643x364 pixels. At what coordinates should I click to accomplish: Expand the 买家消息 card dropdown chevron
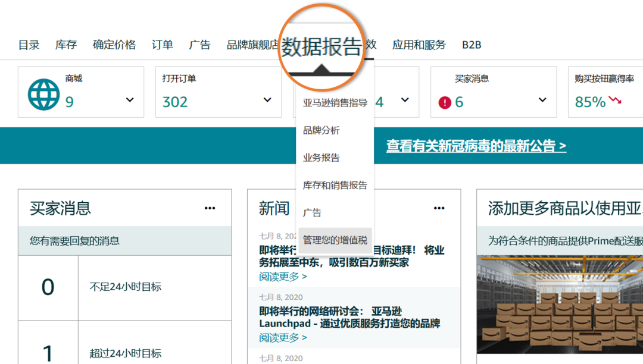[541, 100]
